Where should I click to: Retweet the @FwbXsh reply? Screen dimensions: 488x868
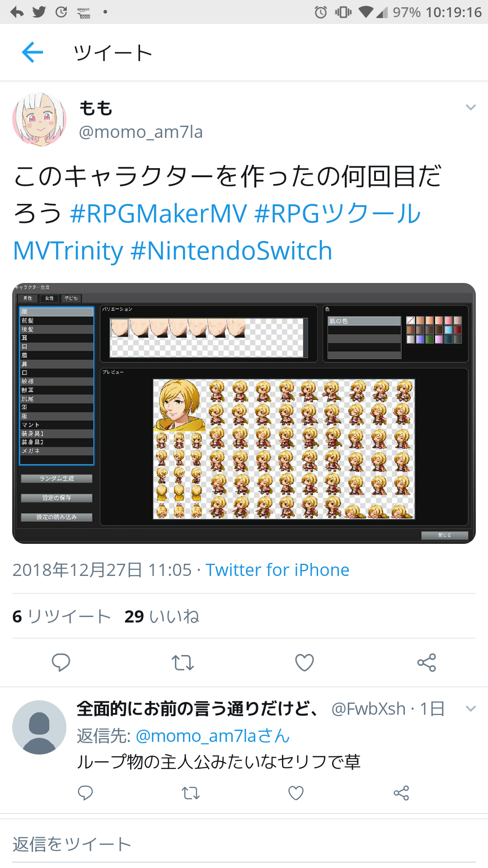point(191,793)
